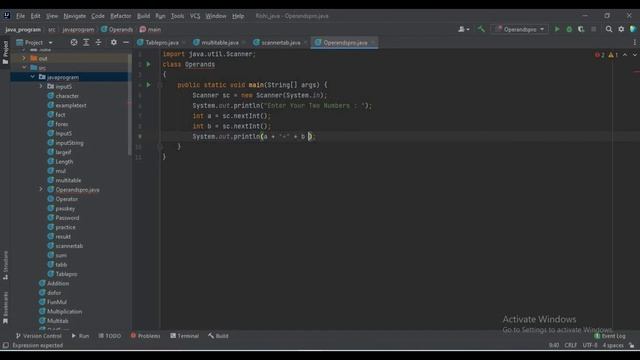Click the error count indicator in the editor
This screenshot has width=640, height=360.
[600, 55]
